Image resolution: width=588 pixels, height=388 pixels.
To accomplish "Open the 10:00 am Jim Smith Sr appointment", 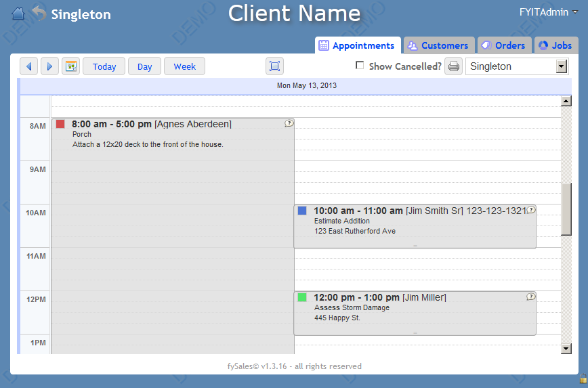I will (415, 227).
